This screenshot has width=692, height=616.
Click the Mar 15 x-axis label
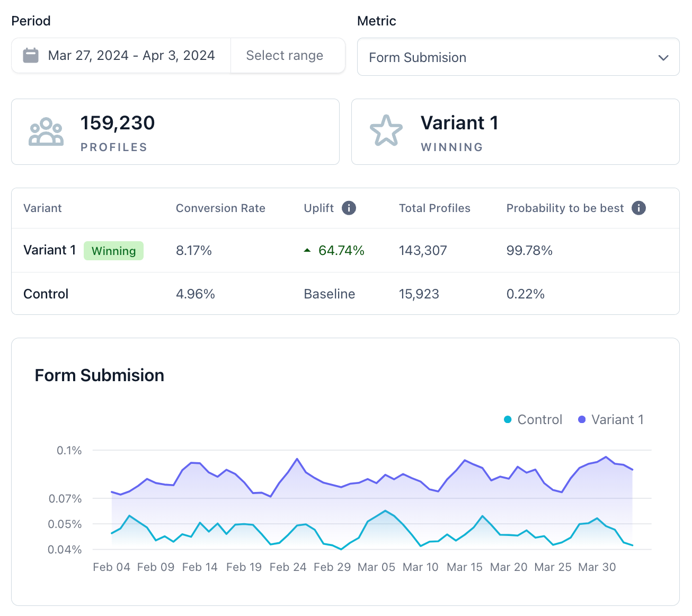click(x=465, y=567)
